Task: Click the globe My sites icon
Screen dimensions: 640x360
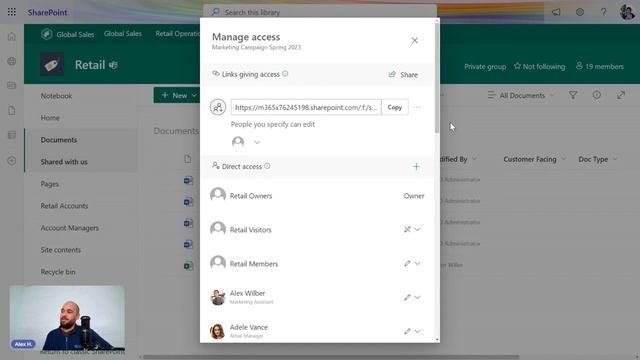Action: tap(12, 61)
